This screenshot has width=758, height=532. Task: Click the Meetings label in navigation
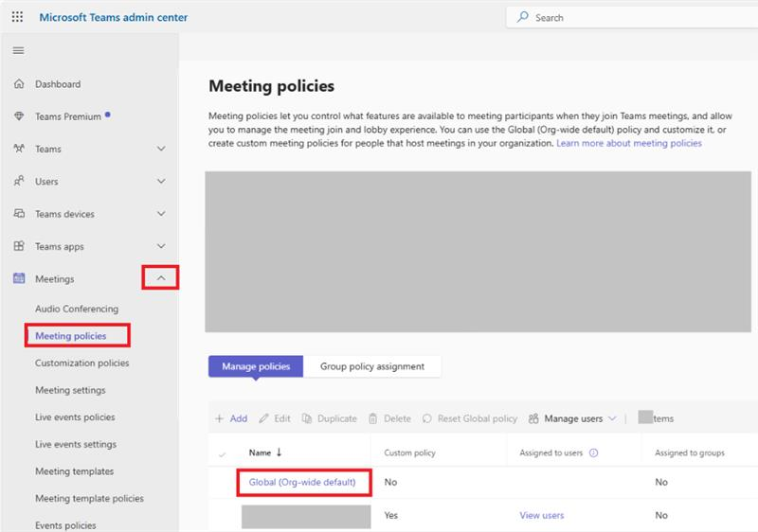[x=55, y=279]
